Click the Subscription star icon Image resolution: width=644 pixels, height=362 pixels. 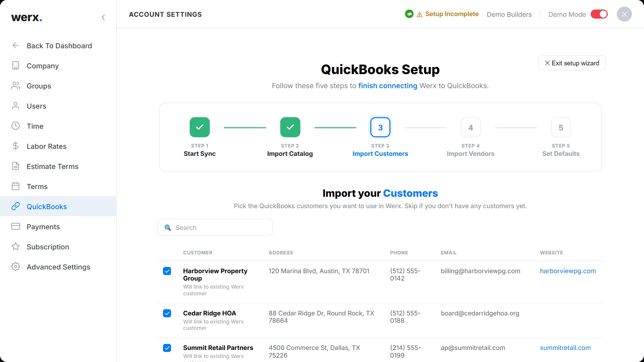tap(15, 246)
